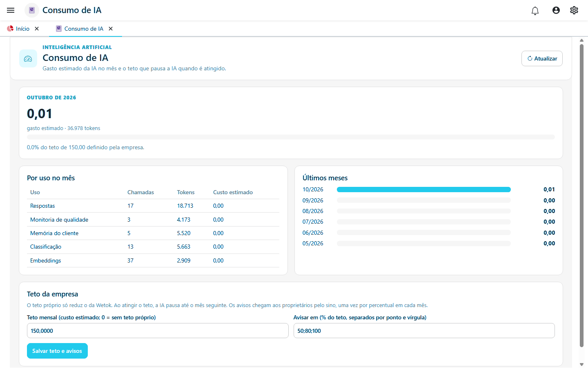Open the notifications bell

pyautogui.click(x=535, y=11)
